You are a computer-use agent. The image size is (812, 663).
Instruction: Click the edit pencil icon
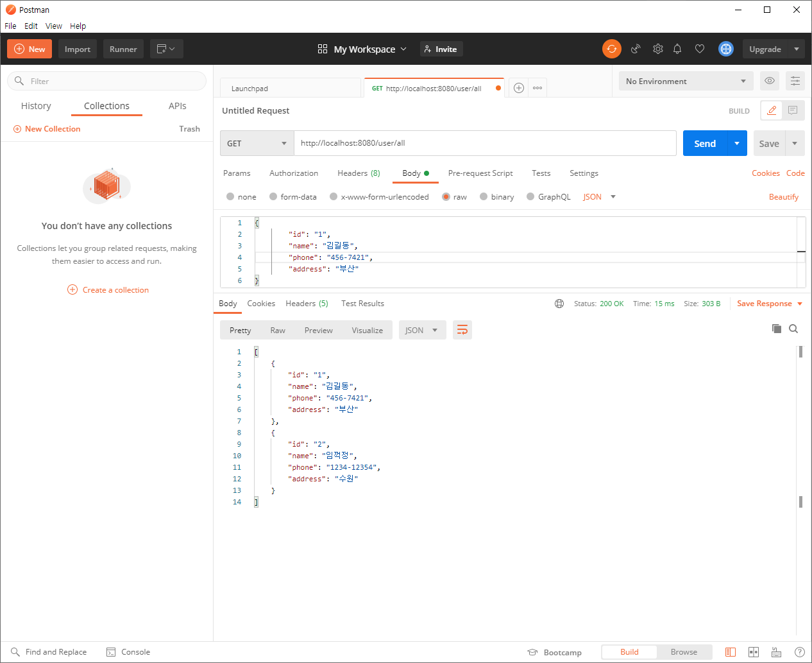click(772, 110)
